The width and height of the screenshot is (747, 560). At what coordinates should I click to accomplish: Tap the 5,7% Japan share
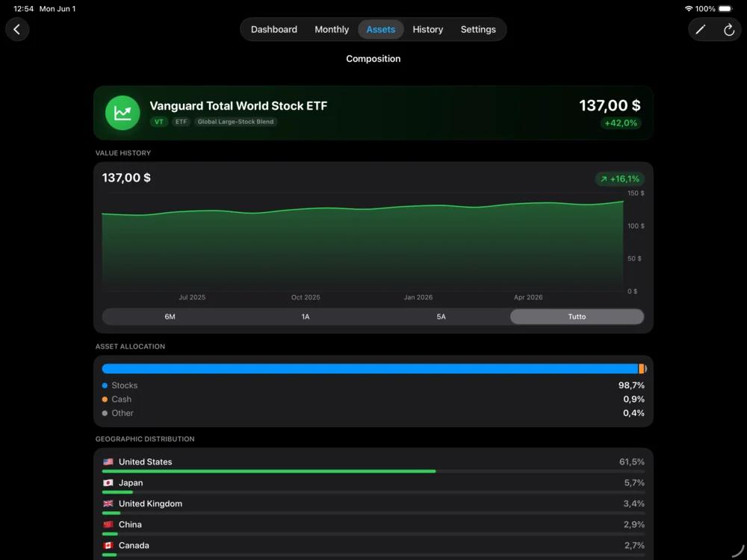(x=634, y=483)
